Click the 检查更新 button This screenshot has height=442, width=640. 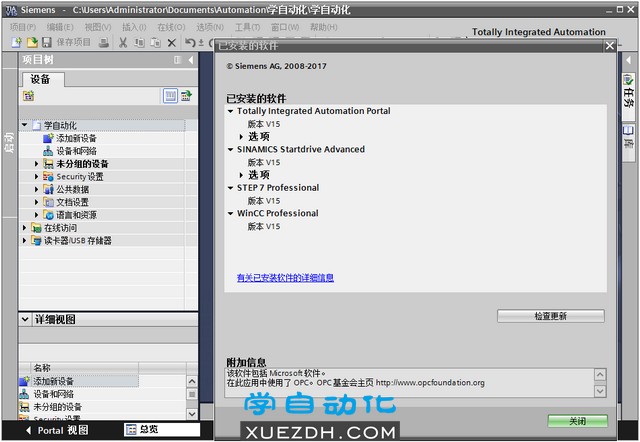pos(551,316)
